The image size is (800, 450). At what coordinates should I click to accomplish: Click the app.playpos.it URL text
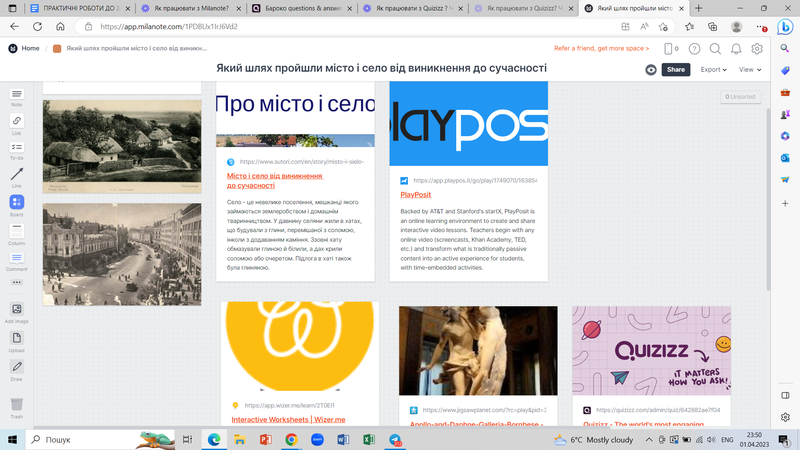tap(475, 180)
